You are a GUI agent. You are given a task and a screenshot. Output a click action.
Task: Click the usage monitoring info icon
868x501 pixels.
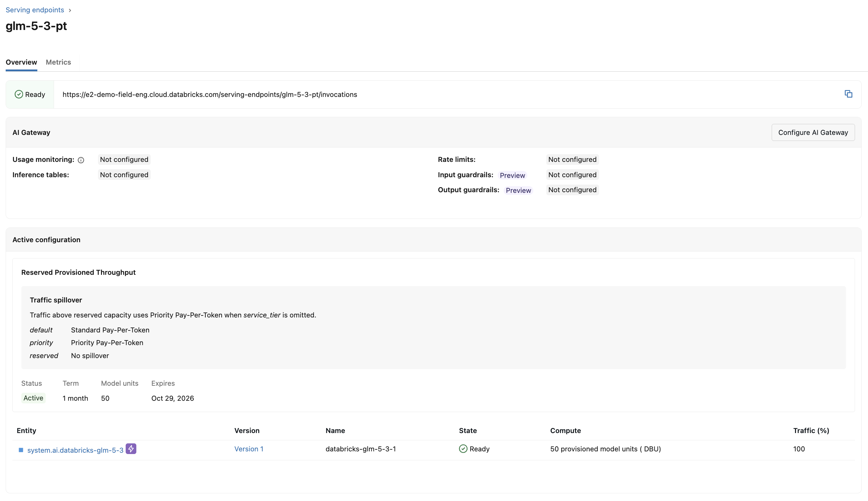(81, 160)
